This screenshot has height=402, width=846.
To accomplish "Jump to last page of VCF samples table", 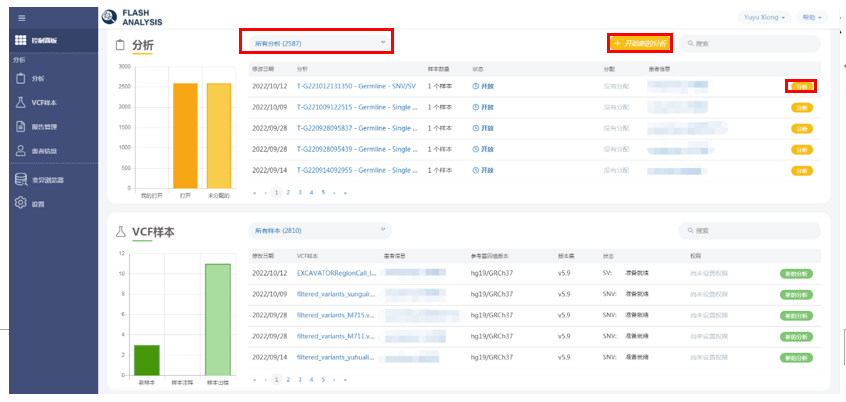I will click(x=345, y=379).
